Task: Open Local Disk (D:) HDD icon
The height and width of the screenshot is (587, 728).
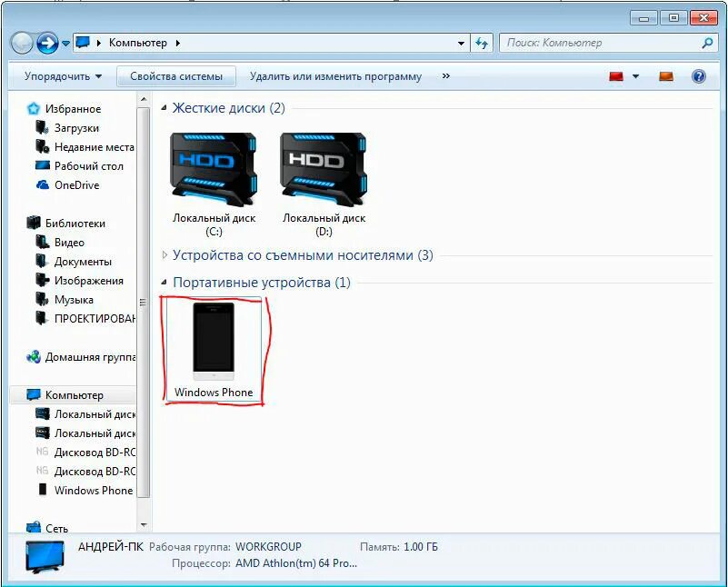Action: pos(324,169)
